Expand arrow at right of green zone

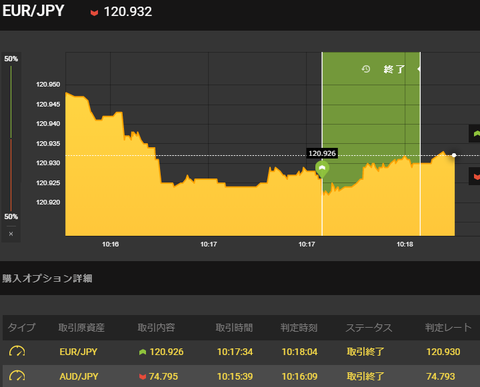pyautogui.click(x=419, y=69)
